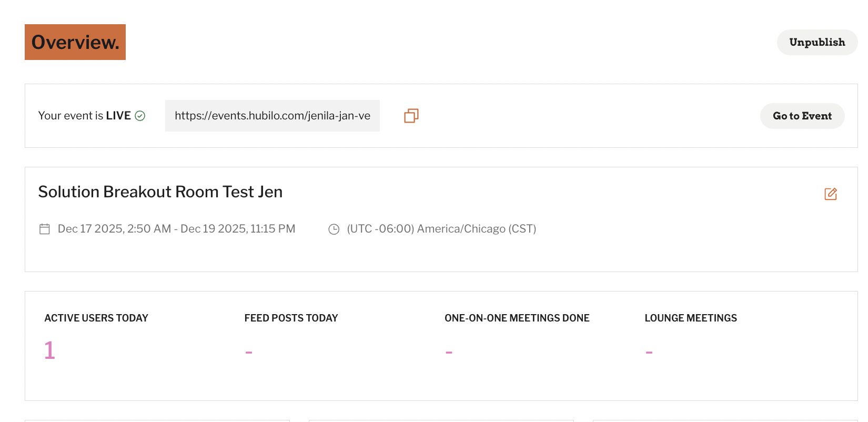Screen dimensions: 868x422
Task: Click the clock icon beside the timezone
Action: 334,229
